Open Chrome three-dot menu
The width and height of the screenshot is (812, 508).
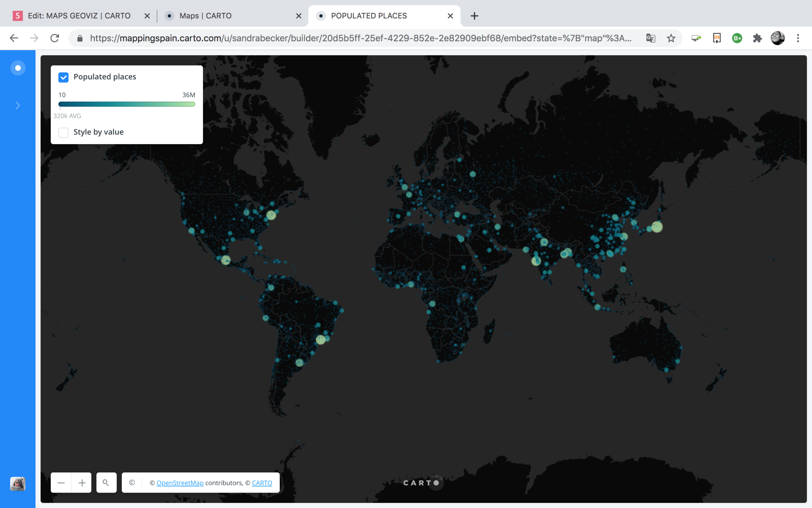(798, 38)
